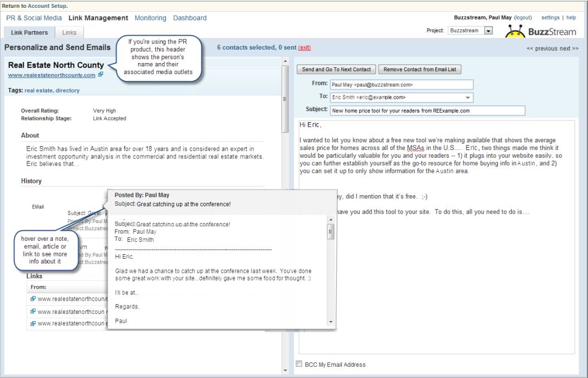Click the Account Setup link

[47, 6]
